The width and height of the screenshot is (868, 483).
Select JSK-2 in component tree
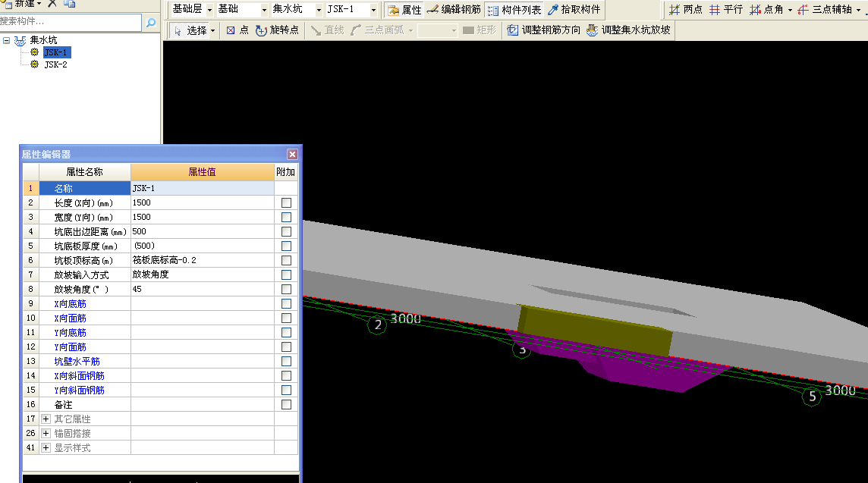click(x=56, y=64)
